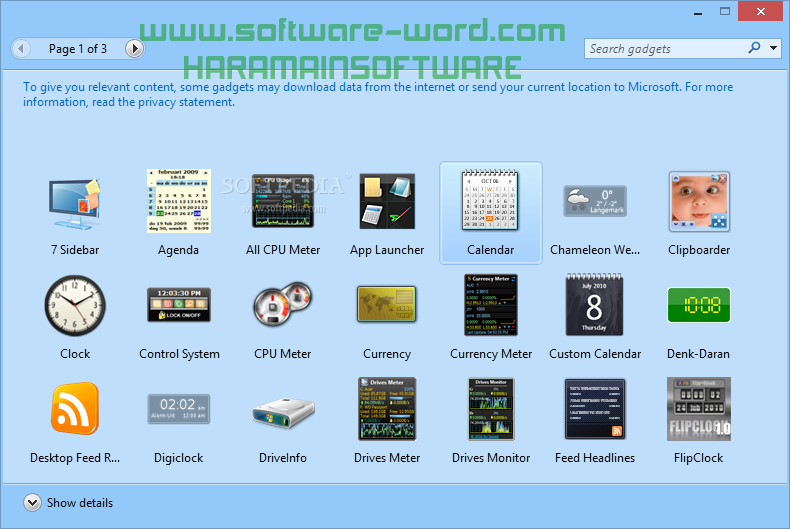The width and height of the screenshot is (790, 529).
Task: Maximize the gadget gallery window
Action: [x=725, y=11]
